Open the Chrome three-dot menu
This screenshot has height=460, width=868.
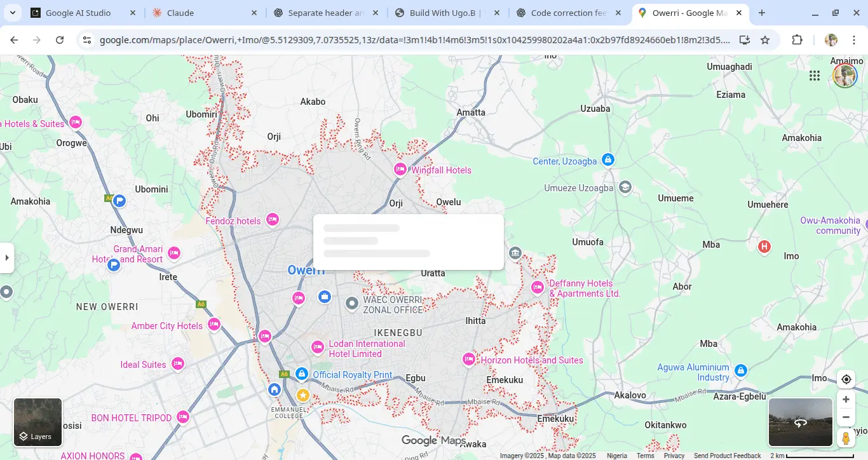coord(855,39)
